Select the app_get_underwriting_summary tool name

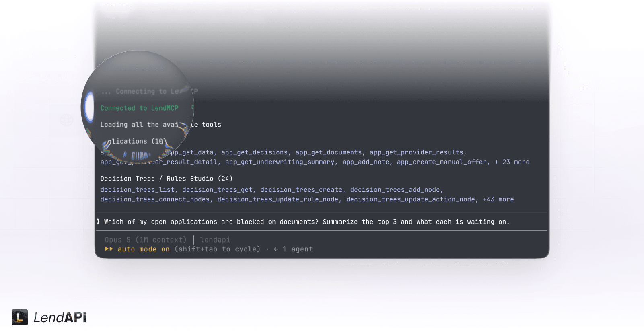coord(280,162)
